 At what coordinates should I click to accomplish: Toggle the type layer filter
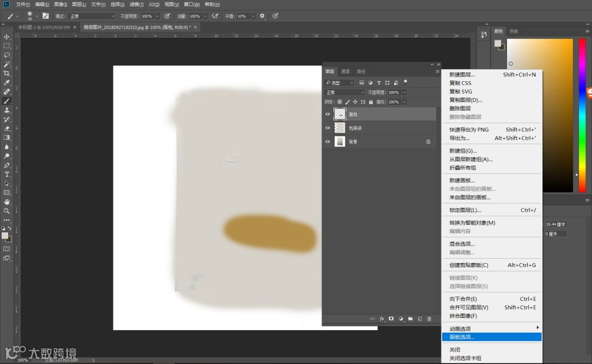[x=379, y=82]
